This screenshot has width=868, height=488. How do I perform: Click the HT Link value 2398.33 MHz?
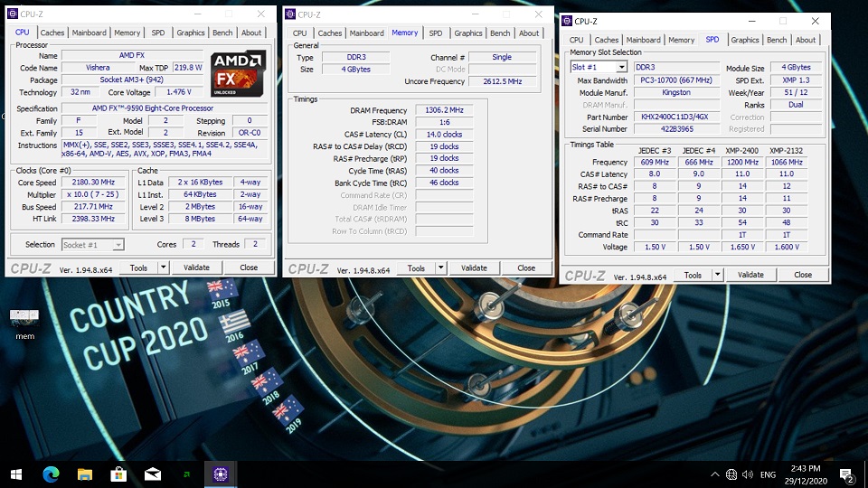[93, 219]
